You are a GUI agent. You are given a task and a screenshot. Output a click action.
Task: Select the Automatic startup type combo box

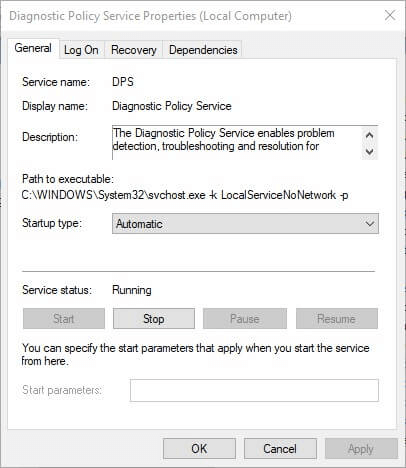(x=245, y=224)
